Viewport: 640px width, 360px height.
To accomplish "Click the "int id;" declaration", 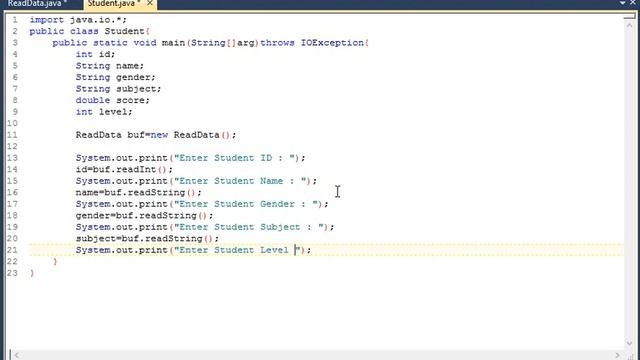I will click(95, 54).
